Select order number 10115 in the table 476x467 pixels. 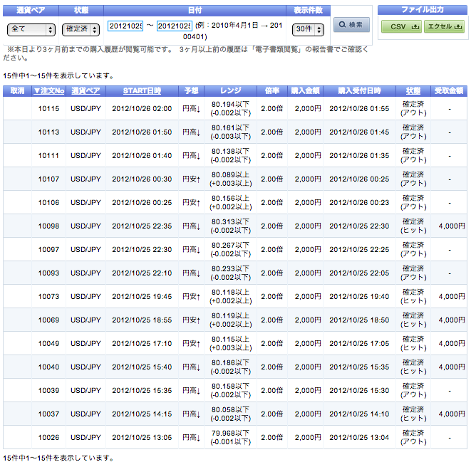coord(48,109)
